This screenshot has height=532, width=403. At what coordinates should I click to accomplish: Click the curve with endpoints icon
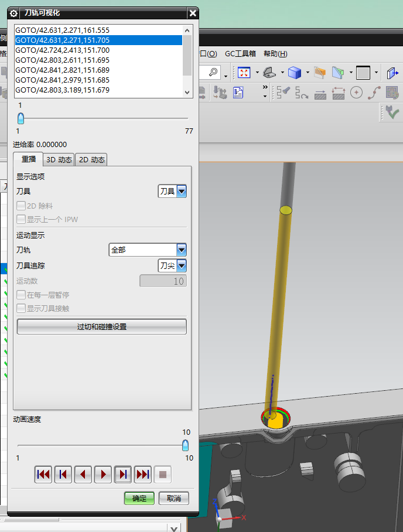point(374,93)
